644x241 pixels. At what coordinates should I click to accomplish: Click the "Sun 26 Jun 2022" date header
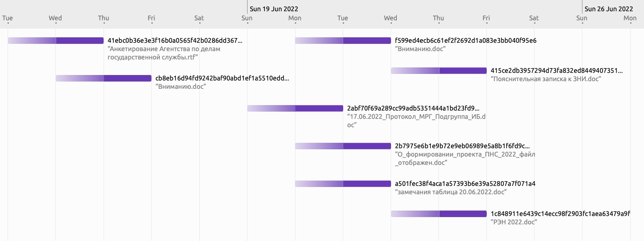(608, 9)
